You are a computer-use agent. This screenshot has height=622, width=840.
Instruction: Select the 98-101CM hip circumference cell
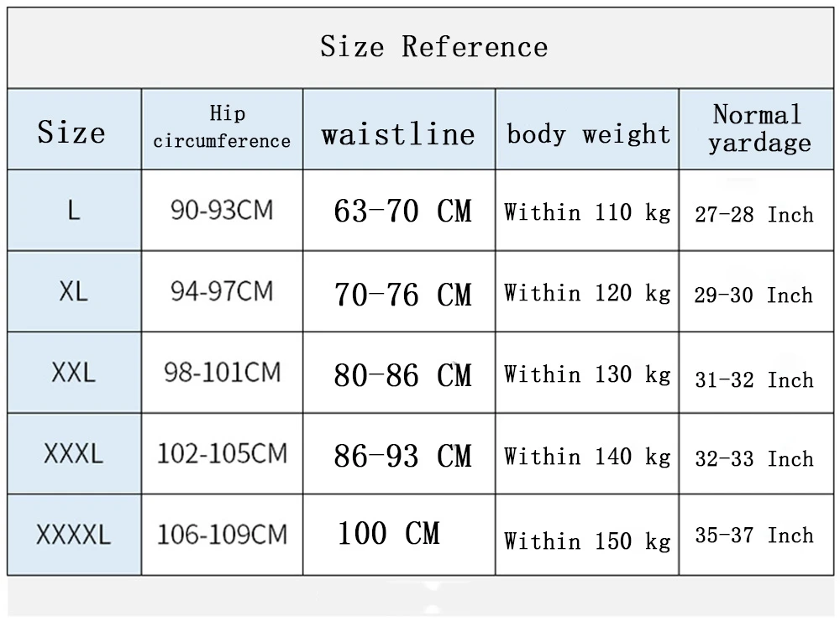pos(222,372)
